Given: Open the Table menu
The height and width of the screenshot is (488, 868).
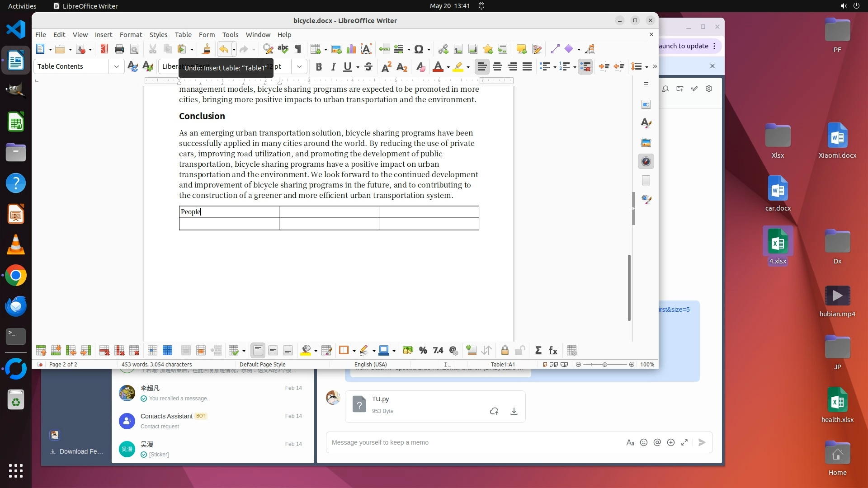Looking at the screenshot, I should pos(183,35).
